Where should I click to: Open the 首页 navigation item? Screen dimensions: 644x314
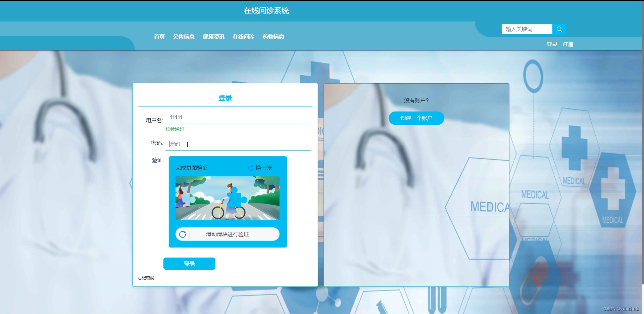[x=159, y=37]
